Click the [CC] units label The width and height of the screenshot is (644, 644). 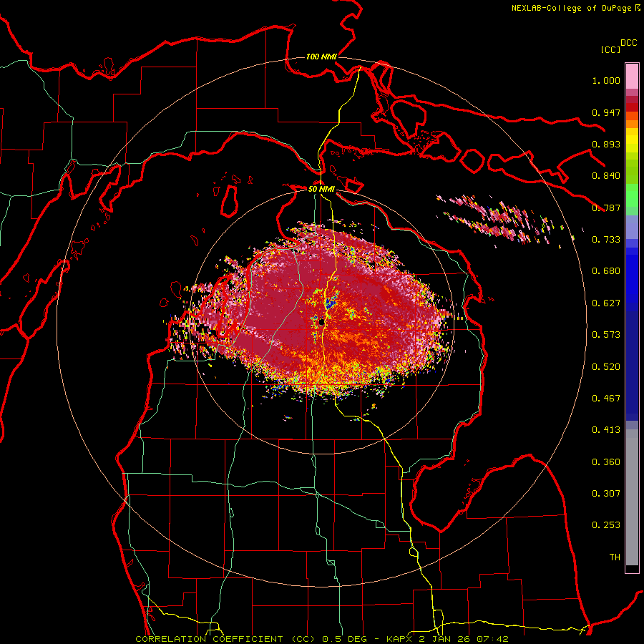[610, 49]
